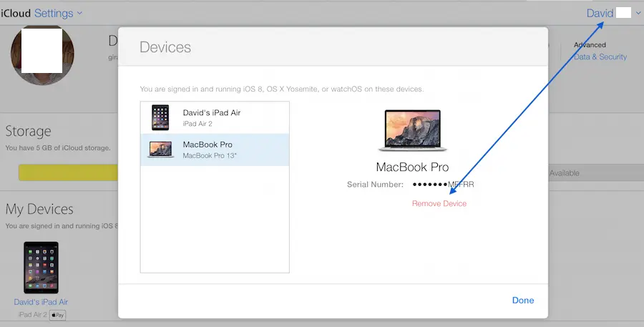Click the iPad thumbnail under My Devices
Viewport: 644px width, 327px height.
click(x=41, y=268)
